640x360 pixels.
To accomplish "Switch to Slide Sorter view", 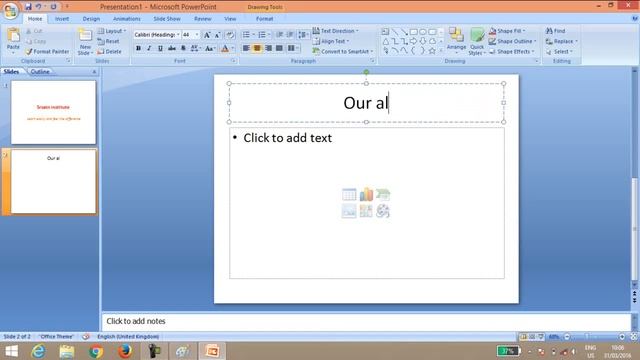I will click(532, 337).
